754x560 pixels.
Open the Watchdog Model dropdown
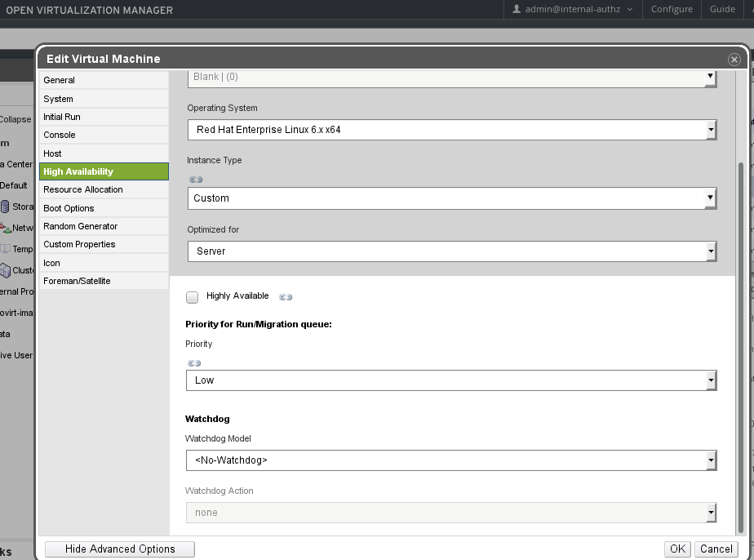pos(451,460)
